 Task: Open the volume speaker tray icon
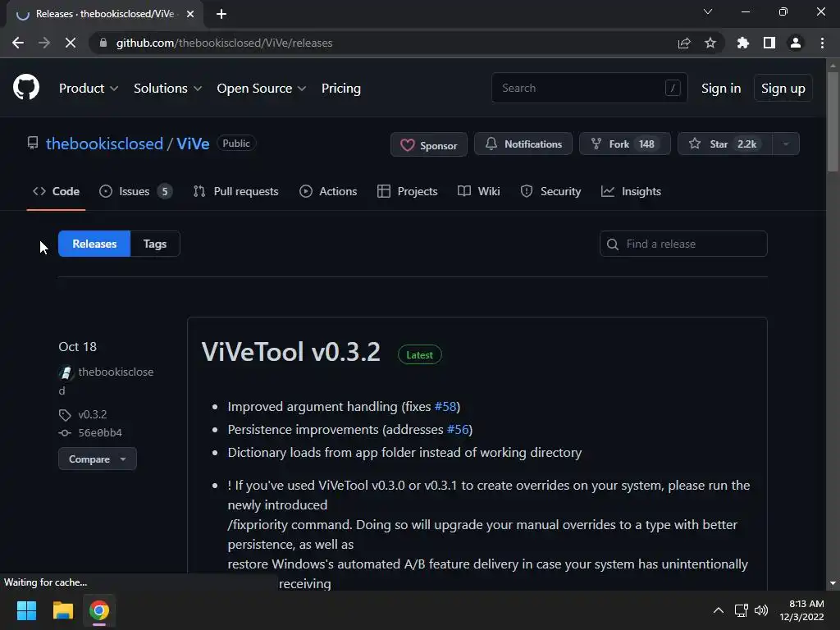(760, 610)
